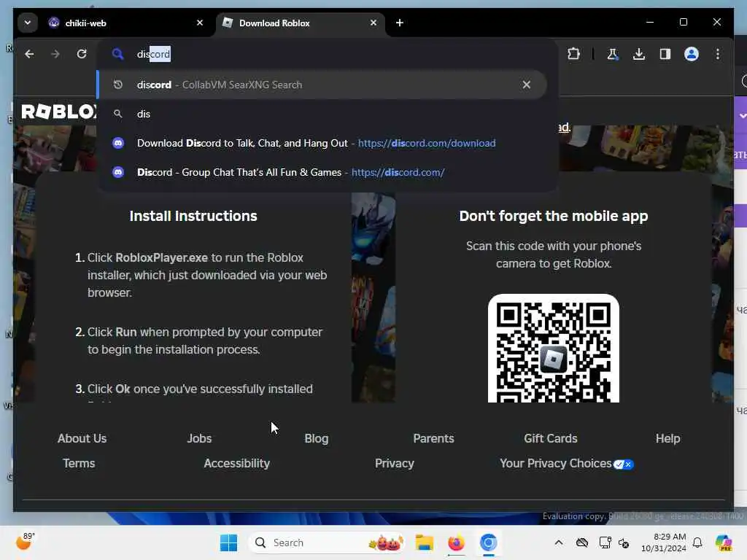Open the network tray icon
Image resolution: width=747 pixels, height=560 pixels.
coord(605,542)
